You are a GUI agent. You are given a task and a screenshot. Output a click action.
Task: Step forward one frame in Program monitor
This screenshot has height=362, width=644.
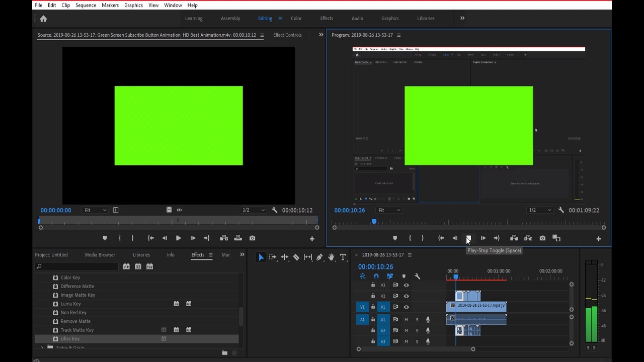coord(483,238)
